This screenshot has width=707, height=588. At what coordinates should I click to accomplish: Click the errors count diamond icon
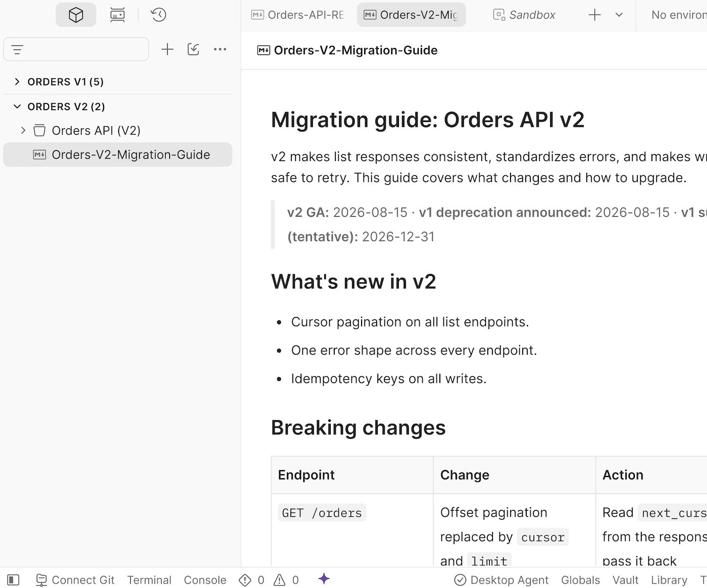pos(245,580)
